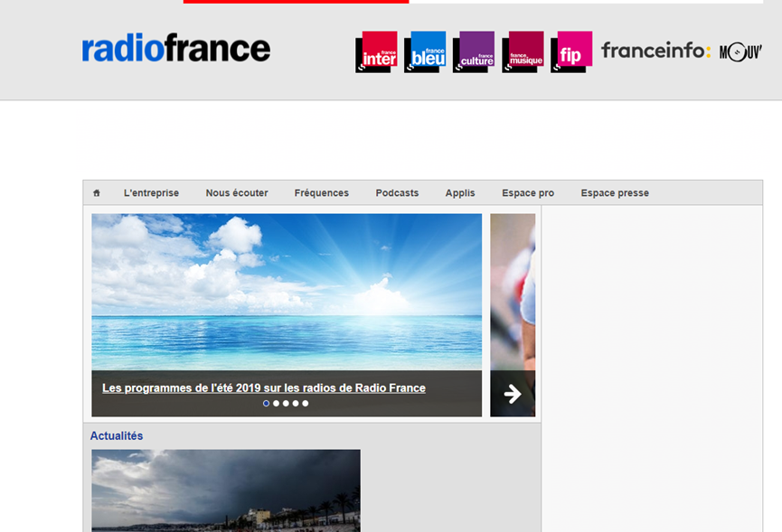
Task: Select the third carousel slide dot
Action: [286, 404]
